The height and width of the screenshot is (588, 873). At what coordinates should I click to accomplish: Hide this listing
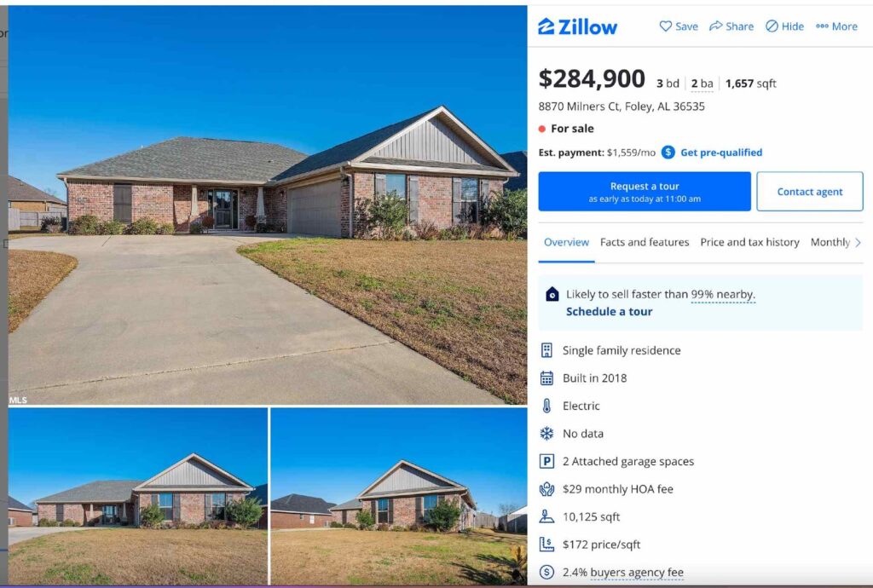784,26
